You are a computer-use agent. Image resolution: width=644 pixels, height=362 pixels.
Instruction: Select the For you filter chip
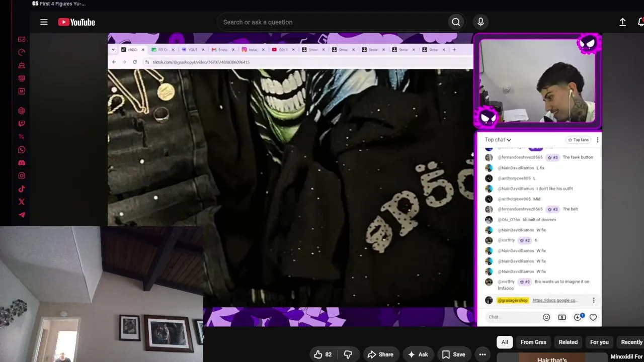pyautogui.click(x=599, y=342)
